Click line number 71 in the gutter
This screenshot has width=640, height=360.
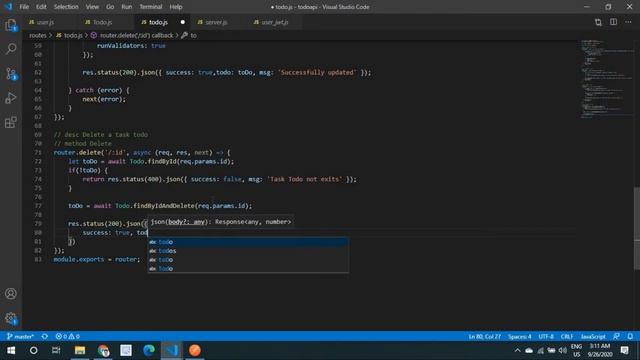(x=38, y=152)
